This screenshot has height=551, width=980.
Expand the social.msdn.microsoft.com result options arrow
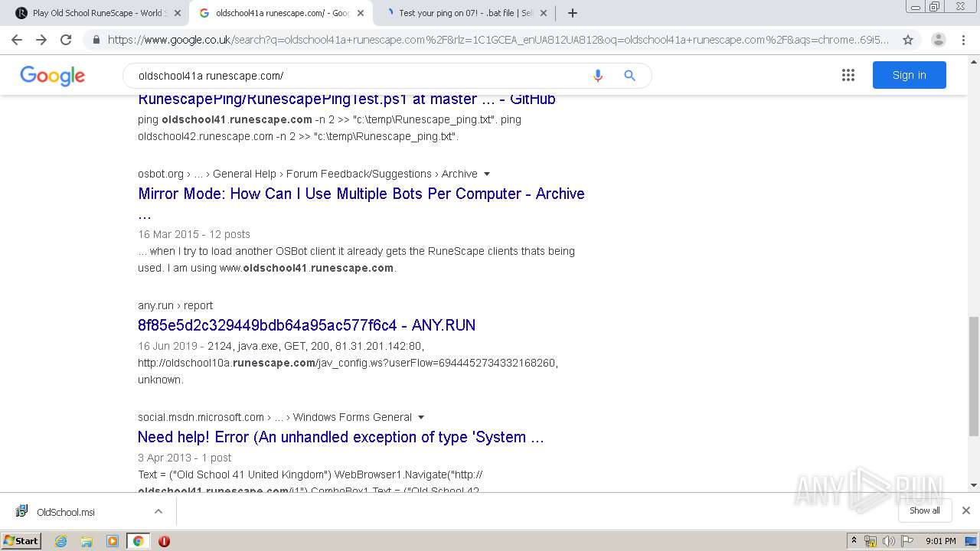tap(420, 417)
